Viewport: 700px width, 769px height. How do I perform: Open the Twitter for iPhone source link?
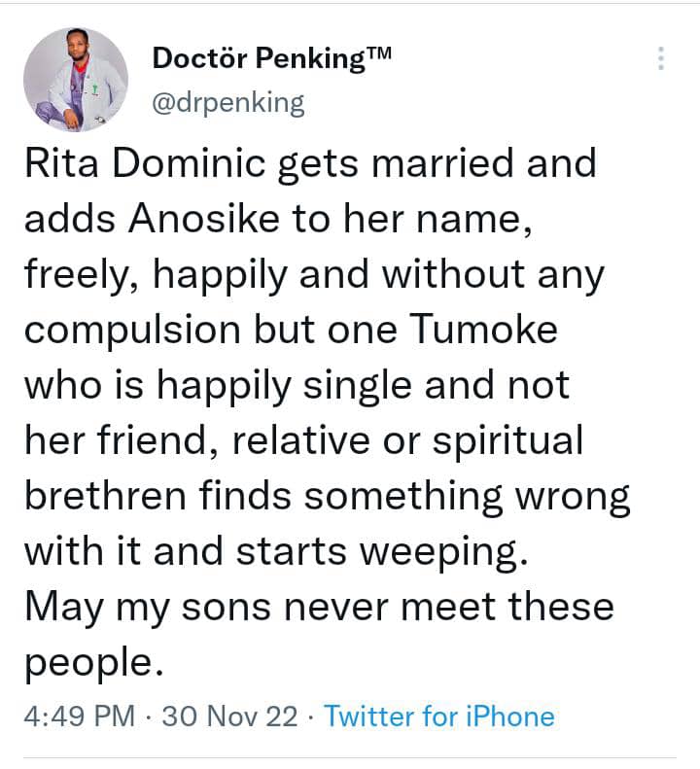(x=438, y=717)
